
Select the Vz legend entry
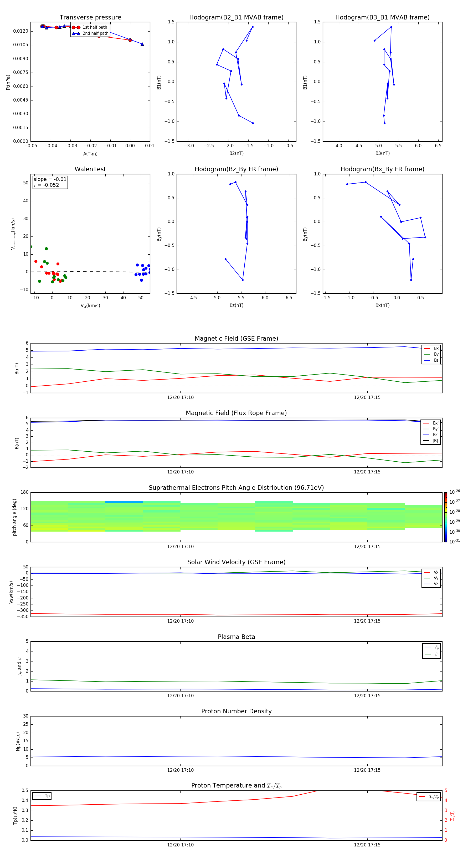431,584
